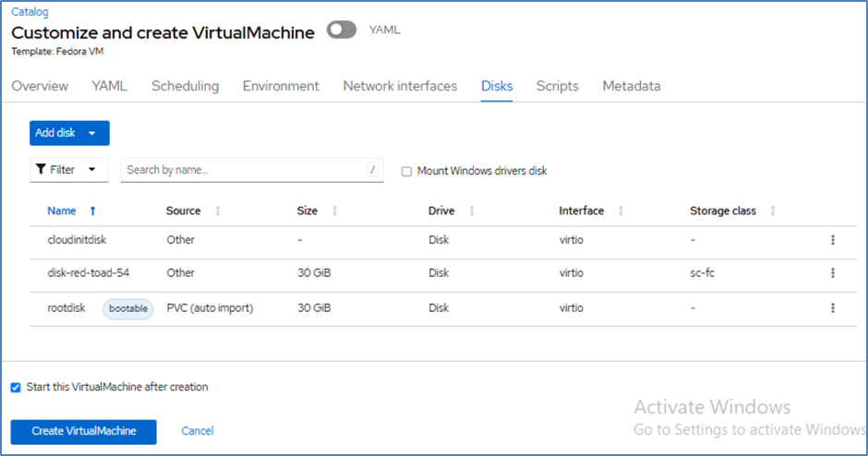Click the Storage class sort icon
The height and width of the screenshot is (456, 868).
coord(773,211)
